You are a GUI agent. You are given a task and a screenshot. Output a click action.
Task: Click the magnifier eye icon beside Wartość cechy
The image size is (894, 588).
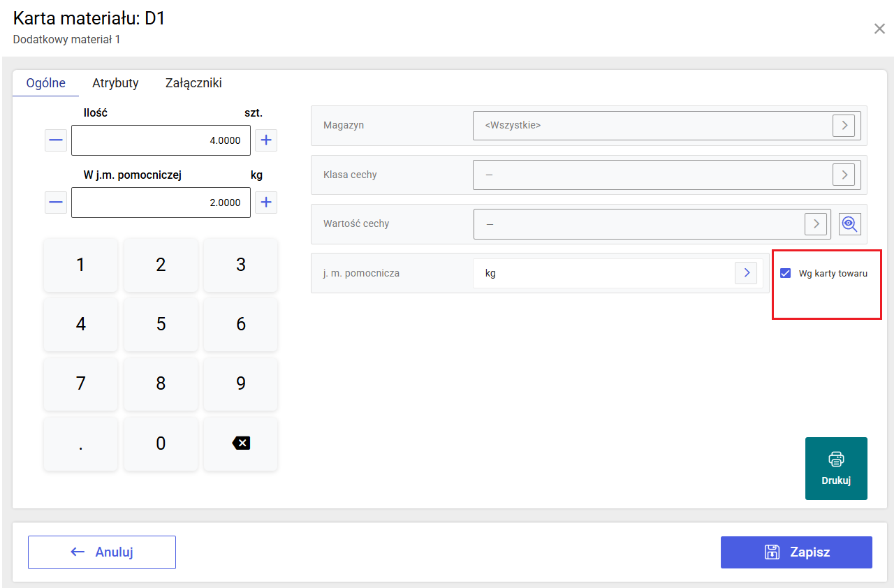(x=849, y=224)
